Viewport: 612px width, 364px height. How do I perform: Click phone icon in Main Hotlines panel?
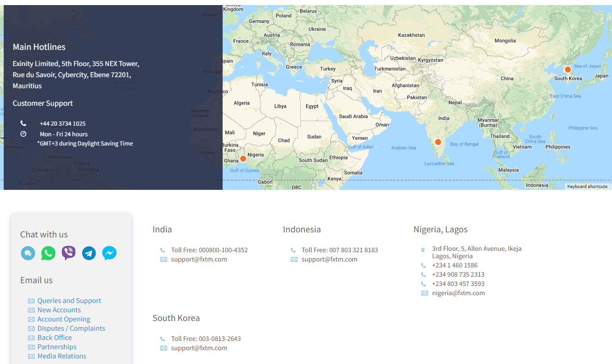(23, 123)
